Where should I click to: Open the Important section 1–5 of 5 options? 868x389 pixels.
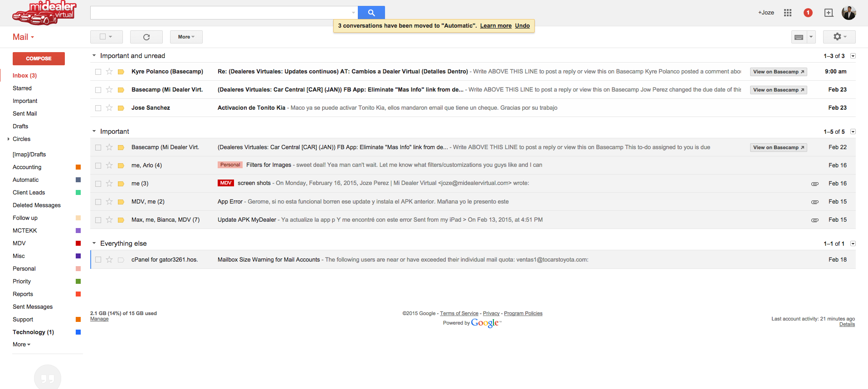pyautogui.click(x=853, y=131)
